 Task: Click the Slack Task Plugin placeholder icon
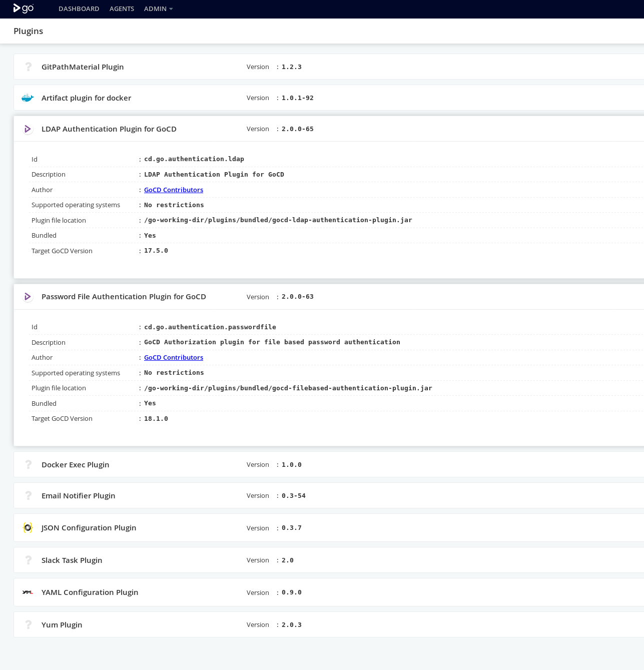[x=28, y=560]
